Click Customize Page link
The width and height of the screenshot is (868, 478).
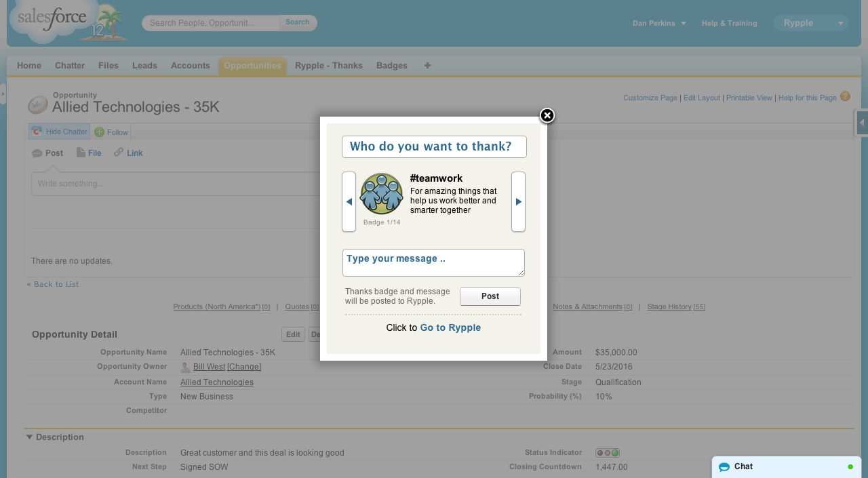click(650, 98)
